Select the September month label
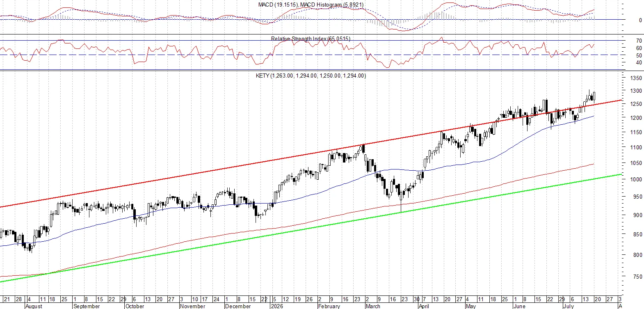 coord(87,306)
